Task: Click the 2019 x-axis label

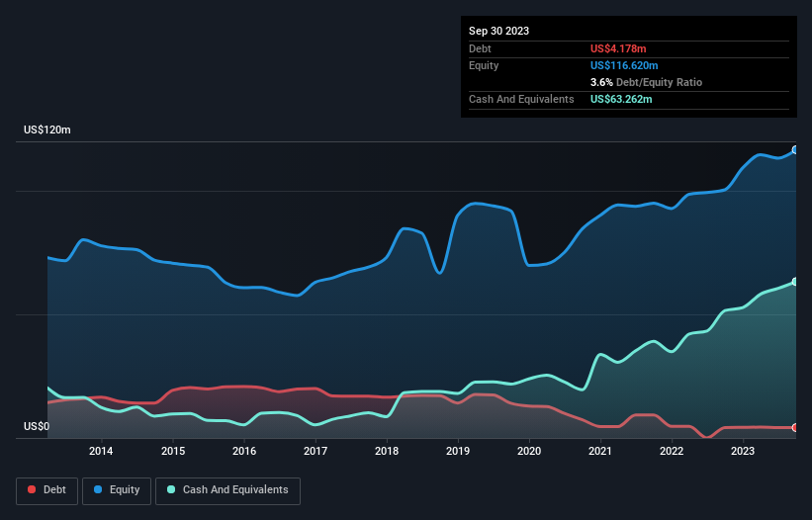Action: point(458,451)
